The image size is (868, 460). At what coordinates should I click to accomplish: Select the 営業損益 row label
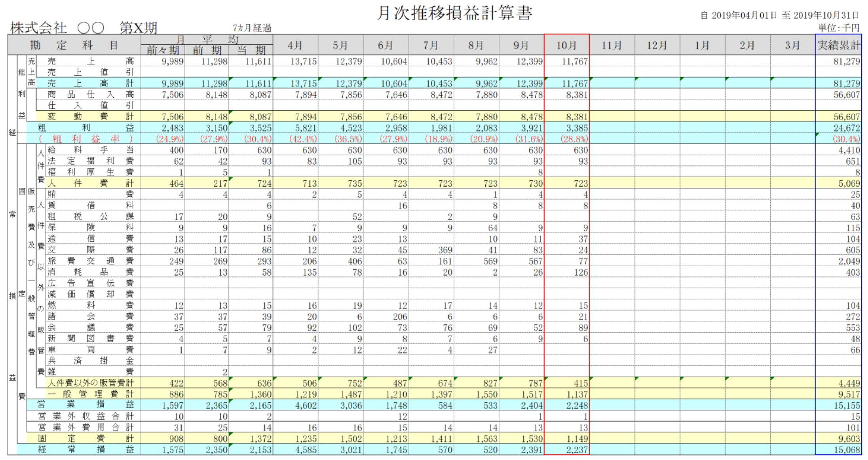pyautogui.click(x=85, y=405)
